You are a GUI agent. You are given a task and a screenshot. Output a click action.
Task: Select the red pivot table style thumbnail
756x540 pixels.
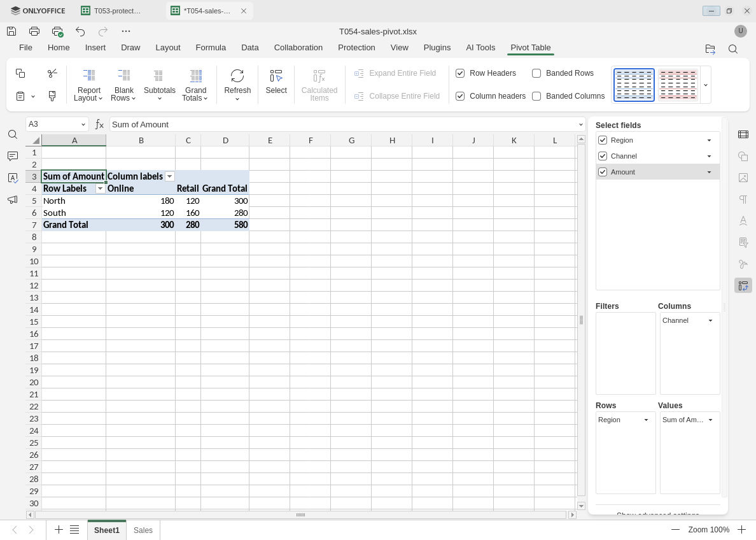tap(678, 85)
